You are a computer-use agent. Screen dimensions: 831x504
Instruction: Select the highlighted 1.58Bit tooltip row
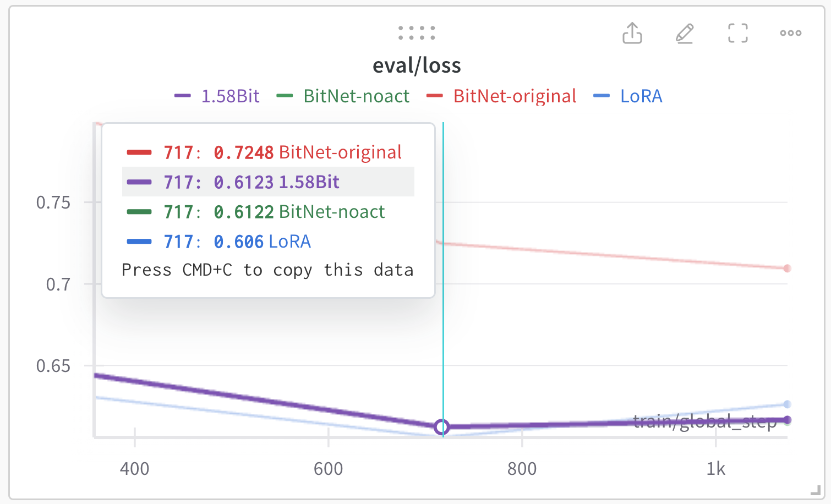click(268, 182)
